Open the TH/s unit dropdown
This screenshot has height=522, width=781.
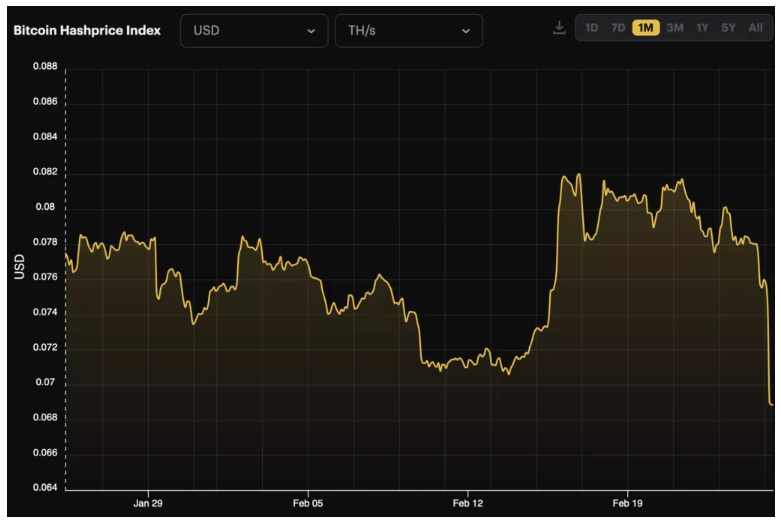[x=408, y=31]
